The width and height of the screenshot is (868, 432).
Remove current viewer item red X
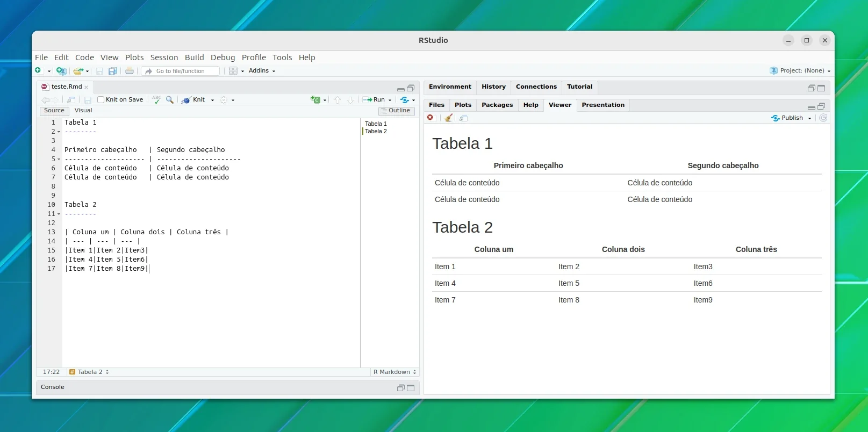431,118
